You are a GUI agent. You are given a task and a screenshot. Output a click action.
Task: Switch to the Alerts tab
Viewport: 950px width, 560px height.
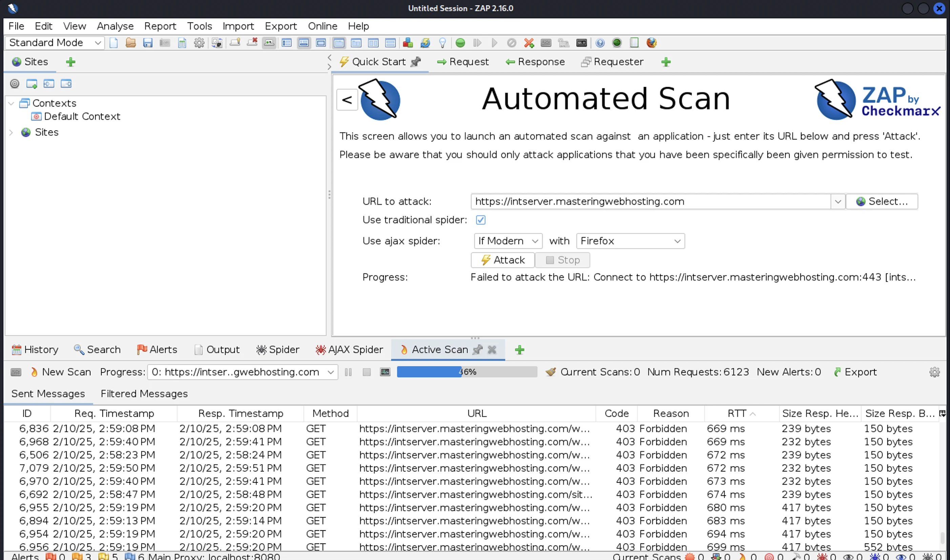coord(157,349)
